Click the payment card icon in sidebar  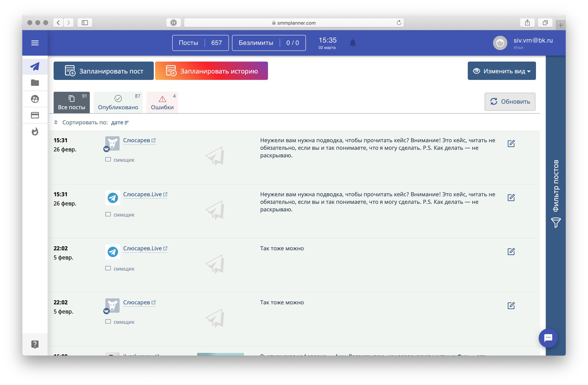pyautogui.click(x=35, y=115)
